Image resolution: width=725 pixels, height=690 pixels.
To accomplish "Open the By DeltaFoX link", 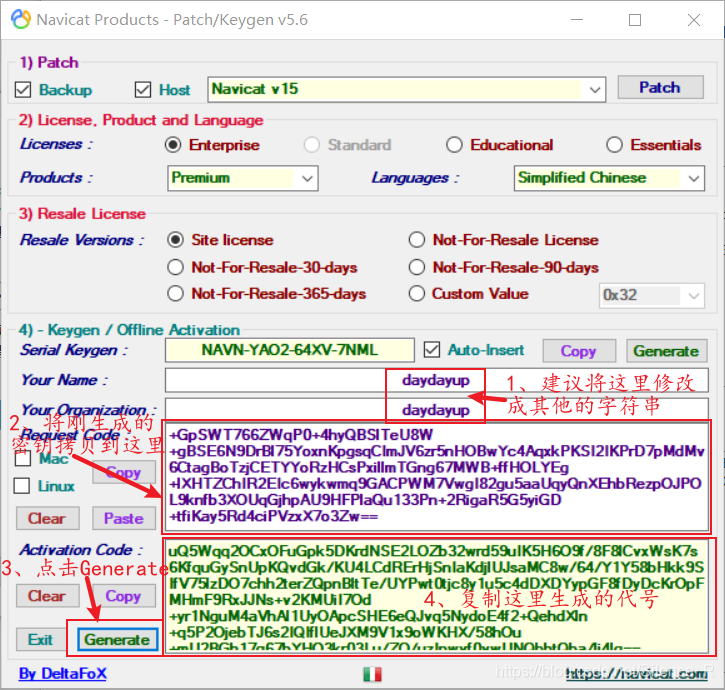I will [62, 674].
